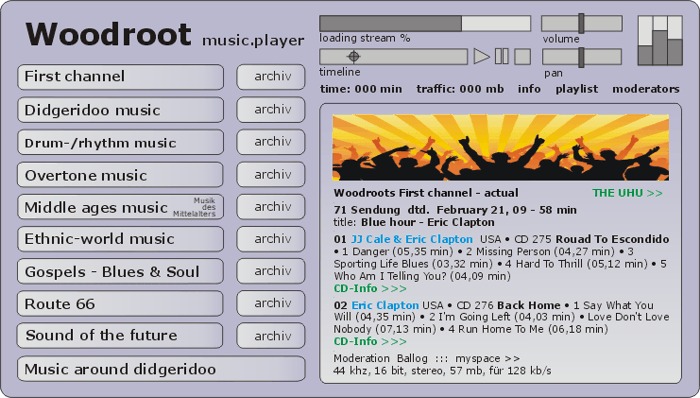The width and height of the screenshot is (700, 398).
Task: Select the First channel button
Action: click(121, 77)
